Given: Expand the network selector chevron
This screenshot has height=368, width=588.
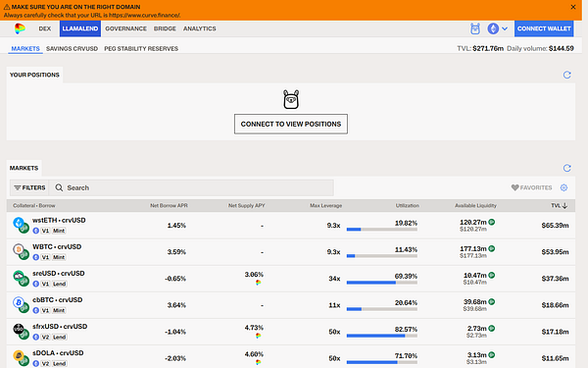Looking at the screenshot, I should (x=505, y=28).
